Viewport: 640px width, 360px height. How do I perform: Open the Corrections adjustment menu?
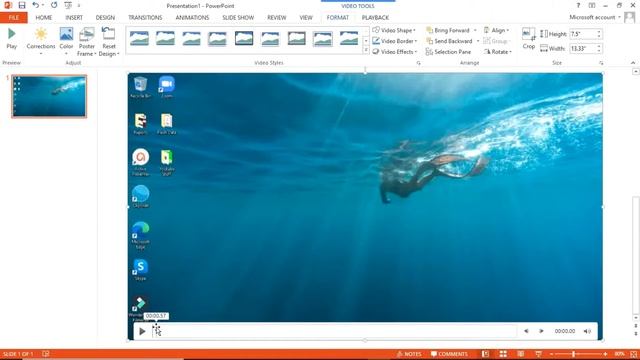pyautogui.click(x=41, y=40)
